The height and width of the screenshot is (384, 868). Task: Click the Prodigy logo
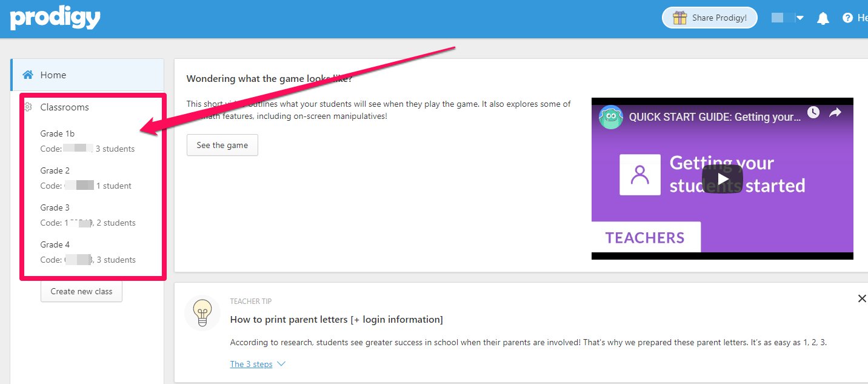[x=55, y=18]
